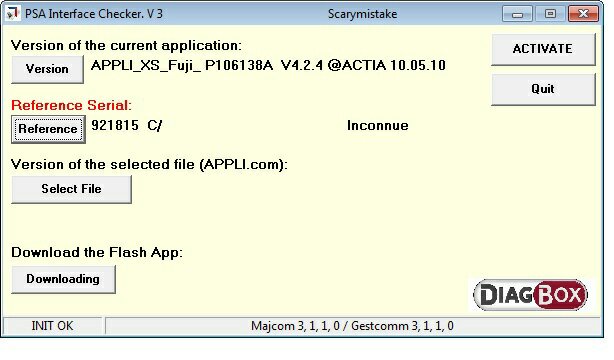The width and height of the screenshot is (614, 360).
Task: Minimize the PSA Interface Checker window
Action: (518, 14)
